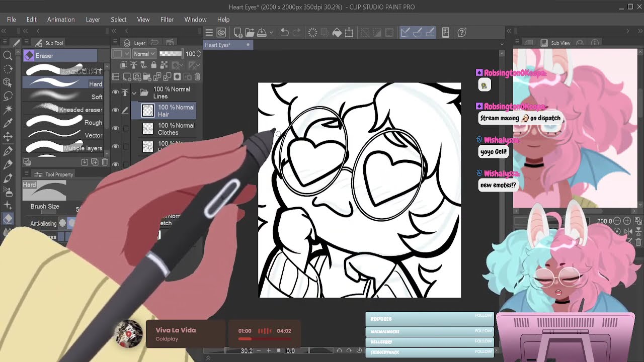Toggle the lock checkbox beside the Clothes layer
This screenshot has height=362, width=644.
pyautogui.click(x=125, y=129)
